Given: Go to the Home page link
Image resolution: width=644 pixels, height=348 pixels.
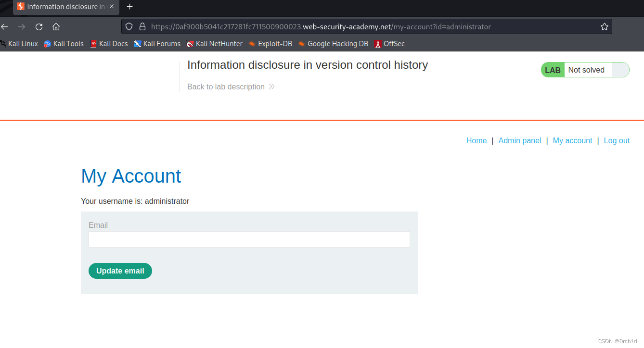Looking at the screenshot, I should [x=477, y=141].
